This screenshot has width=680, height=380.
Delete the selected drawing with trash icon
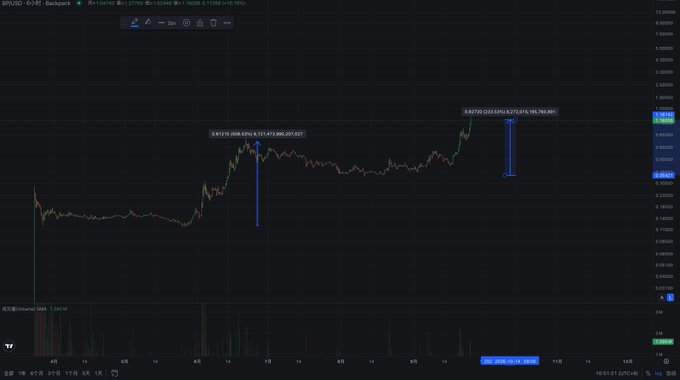(x=213, y=23)
